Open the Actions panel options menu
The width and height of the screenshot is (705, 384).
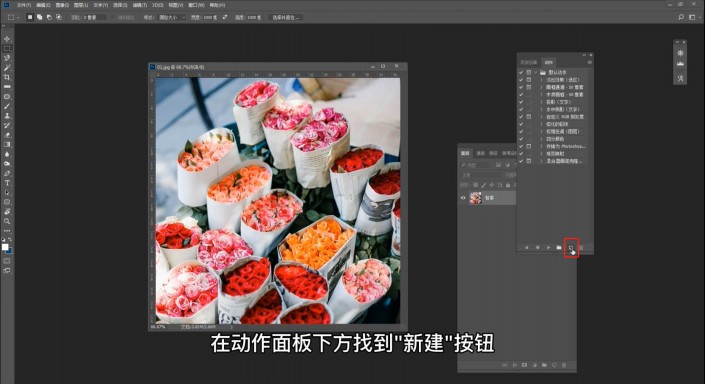coord(589,62)
